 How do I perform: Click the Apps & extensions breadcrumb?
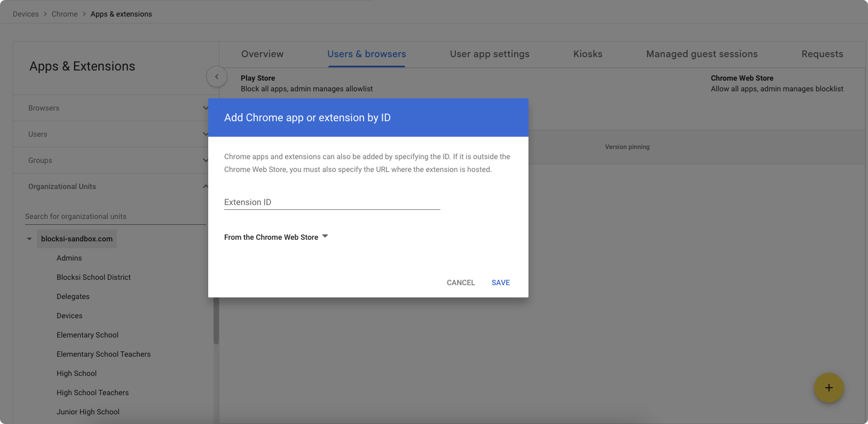(x=121, y=14)
